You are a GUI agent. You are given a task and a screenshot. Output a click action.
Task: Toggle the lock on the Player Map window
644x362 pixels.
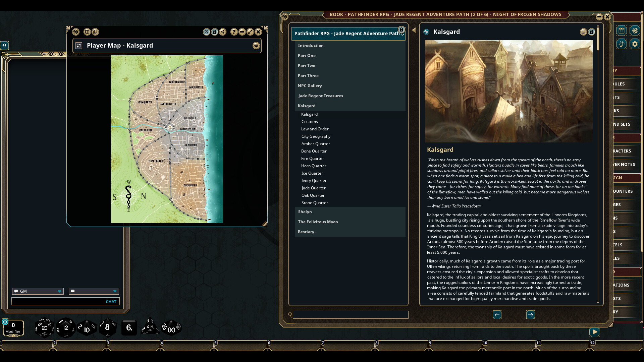click(215, 32)
